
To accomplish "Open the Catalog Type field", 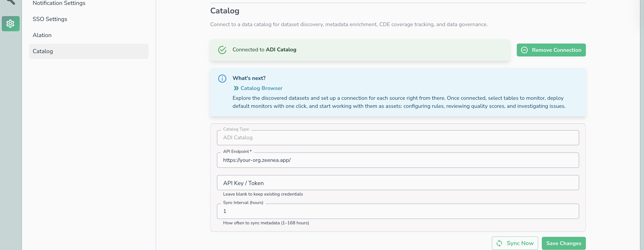I will click(x=398, y=137).
